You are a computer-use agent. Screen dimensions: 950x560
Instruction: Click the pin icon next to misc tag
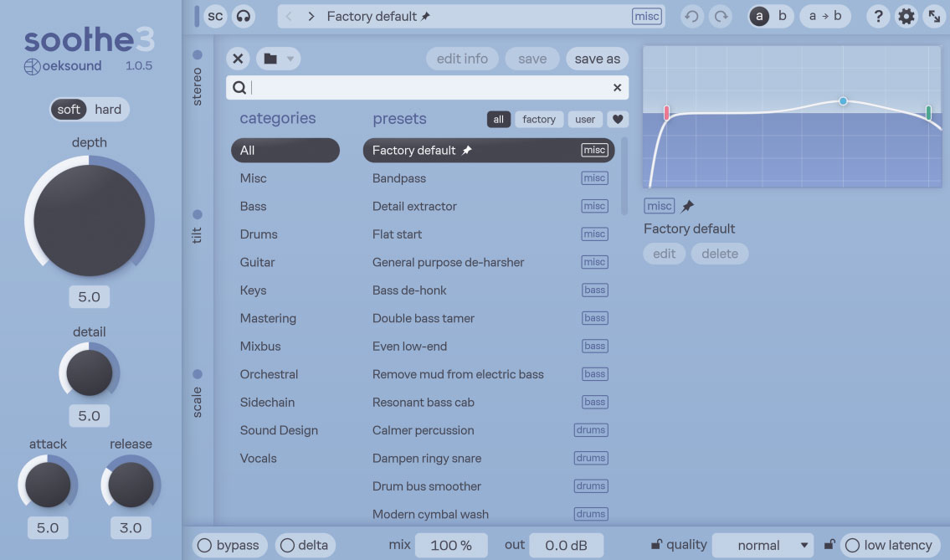point(687,206)
